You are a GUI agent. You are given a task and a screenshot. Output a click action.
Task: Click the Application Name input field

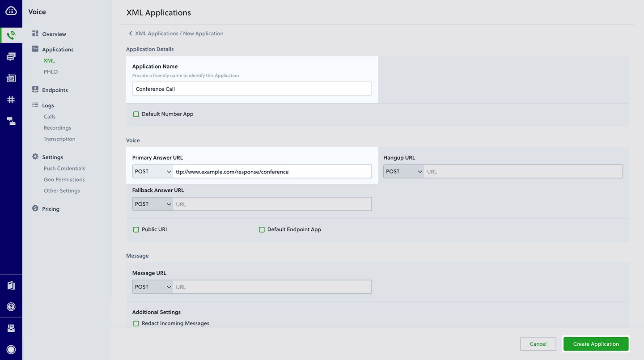251,89
